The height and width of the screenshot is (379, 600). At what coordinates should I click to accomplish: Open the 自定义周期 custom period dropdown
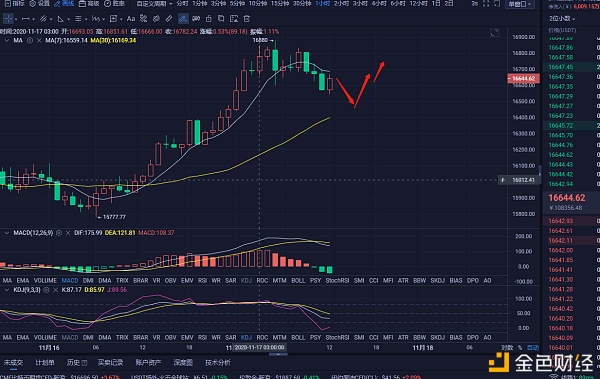(x=154, y=3)
